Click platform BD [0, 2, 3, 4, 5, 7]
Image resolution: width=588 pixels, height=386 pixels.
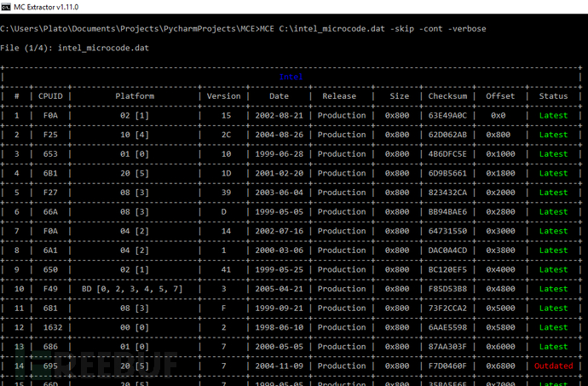coord(132,289)
